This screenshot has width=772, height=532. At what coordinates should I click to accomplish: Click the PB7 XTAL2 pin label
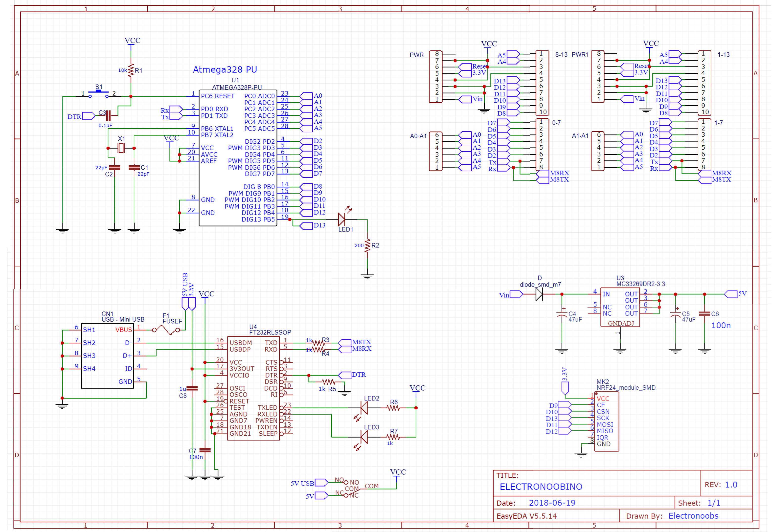point(217,135)
